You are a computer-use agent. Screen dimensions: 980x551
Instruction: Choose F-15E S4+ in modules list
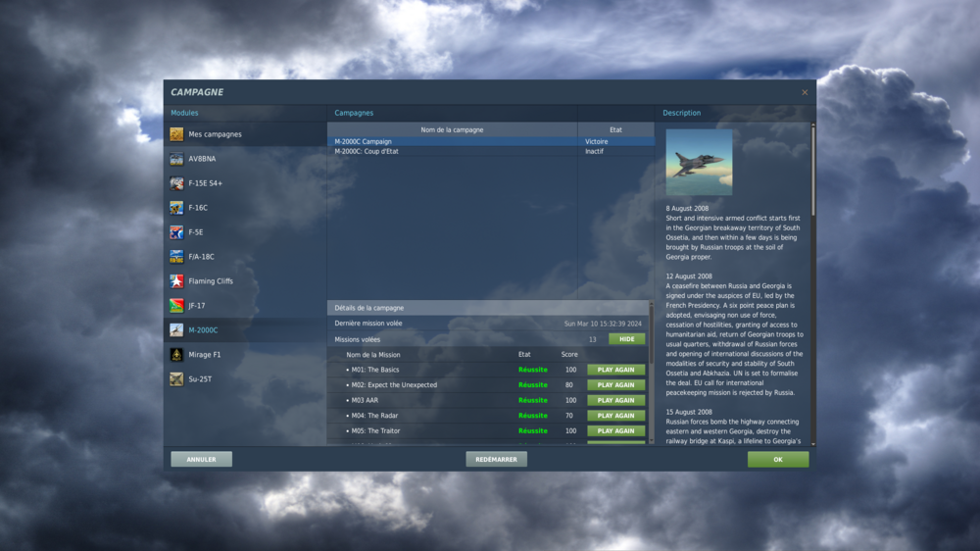click(245, 182)
